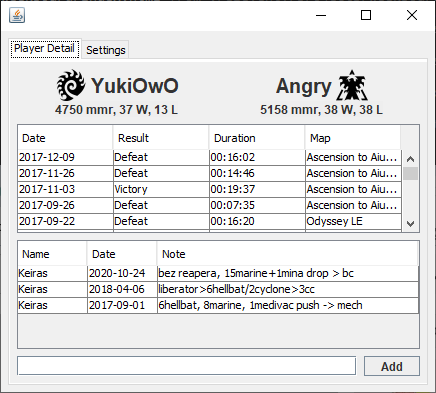
Task: Click the '5158 mmr, 38 W, 38 L' stats text
Action: 321,110
